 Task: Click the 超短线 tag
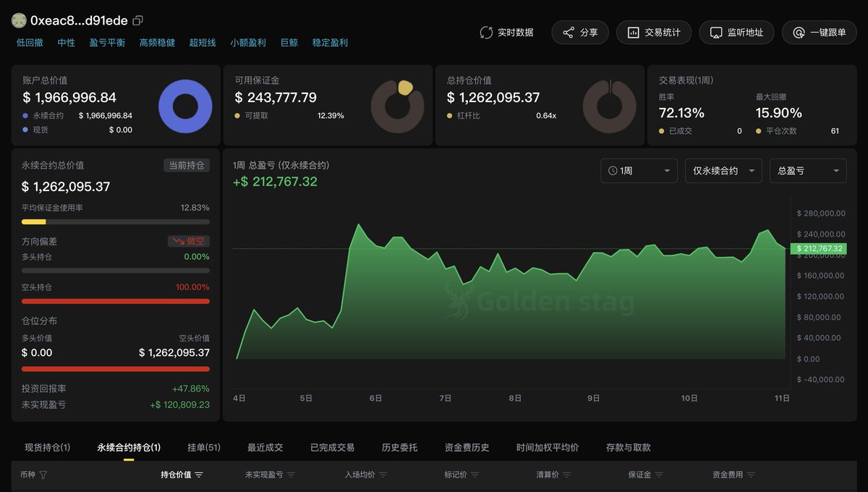tap(203, 43)
